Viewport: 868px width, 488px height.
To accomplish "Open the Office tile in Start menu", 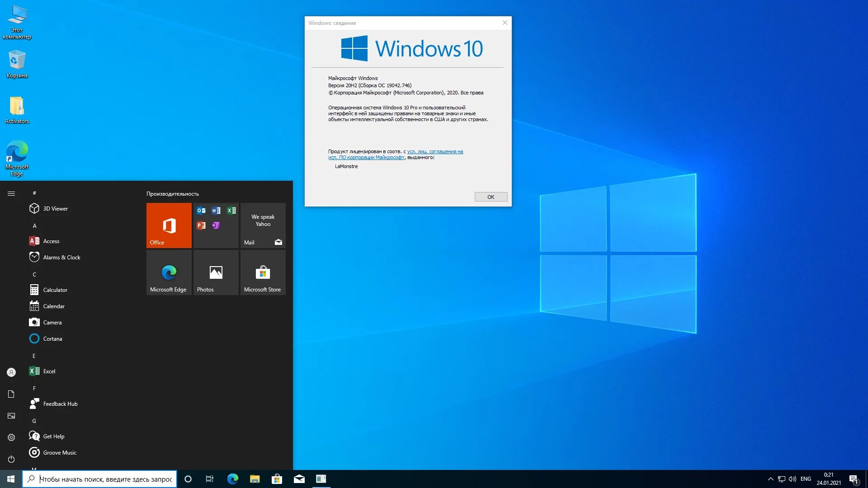I will tap(169, 225).
